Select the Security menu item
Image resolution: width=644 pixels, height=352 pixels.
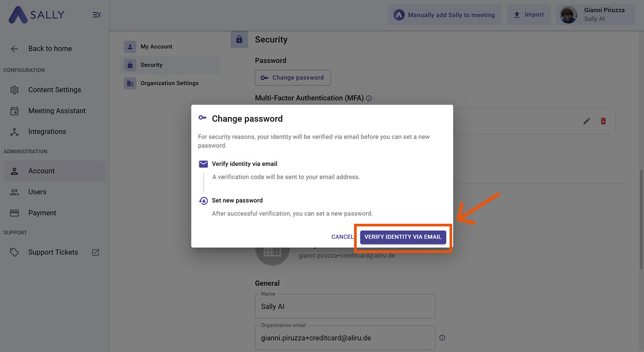[152, 65]
